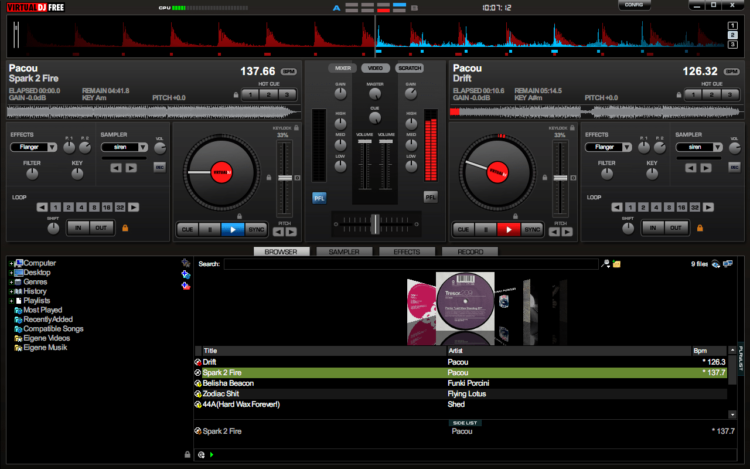
Task: Toggle left deck keylock padlock
Action: 297,128
